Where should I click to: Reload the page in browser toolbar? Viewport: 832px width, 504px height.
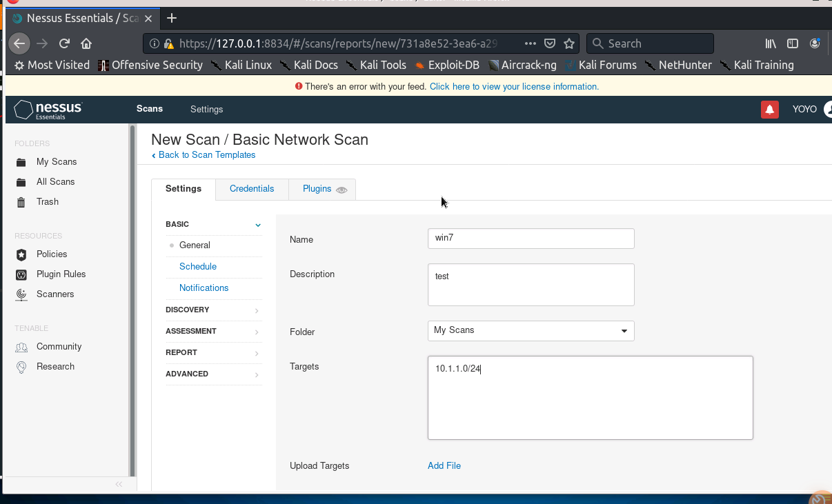[64, 43]
